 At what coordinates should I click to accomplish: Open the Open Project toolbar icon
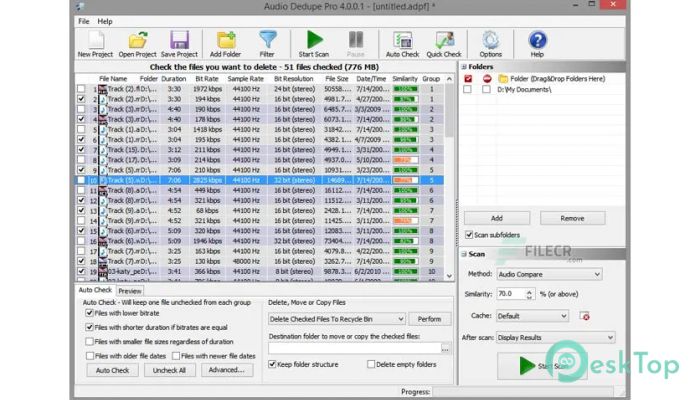coord(138,40)
